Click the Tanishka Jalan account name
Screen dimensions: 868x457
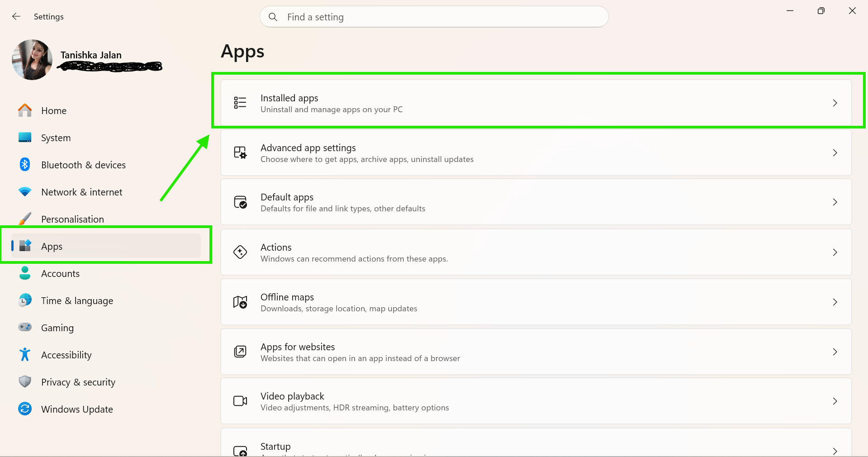click(x=91, y=55)
